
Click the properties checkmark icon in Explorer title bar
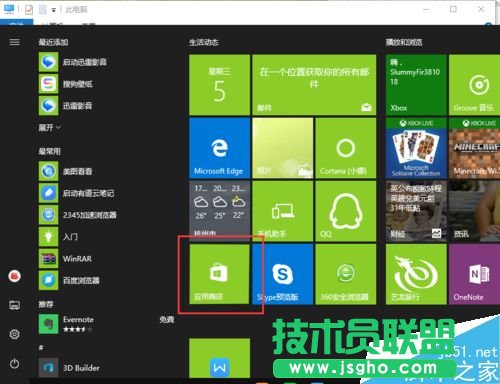(x=29, y=10)
